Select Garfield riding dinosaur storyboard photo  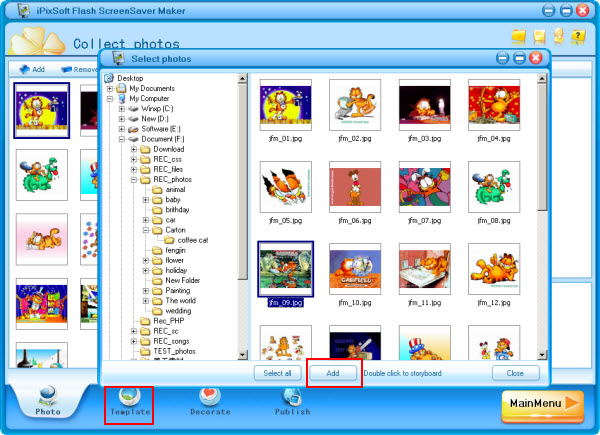point(42,175)
